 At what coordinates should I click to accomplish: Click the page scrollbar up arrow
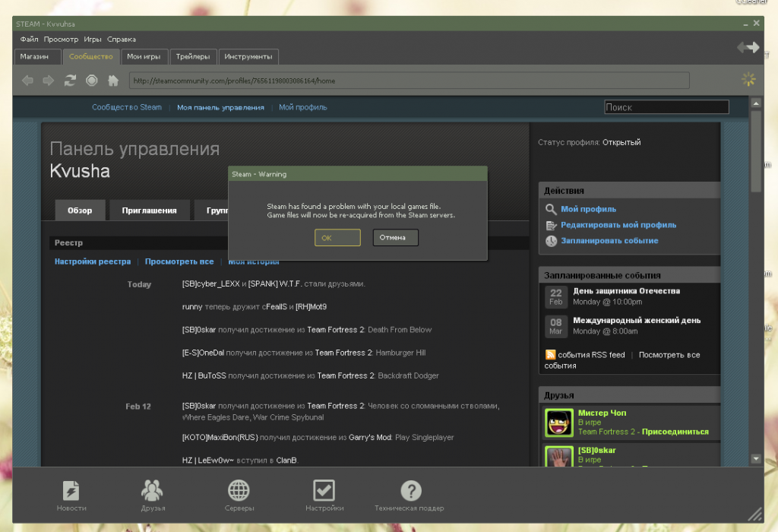pos(756,103)
